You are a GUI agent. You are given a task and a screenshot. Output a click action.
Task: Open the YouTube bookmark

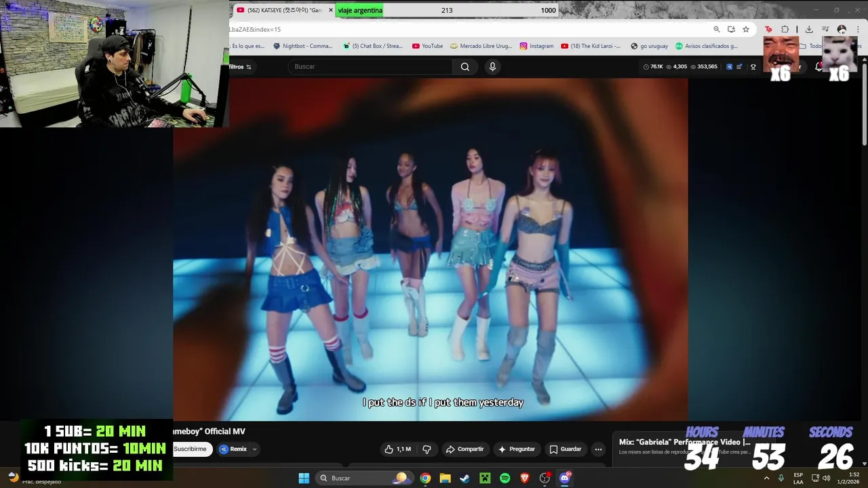[427, 46]
